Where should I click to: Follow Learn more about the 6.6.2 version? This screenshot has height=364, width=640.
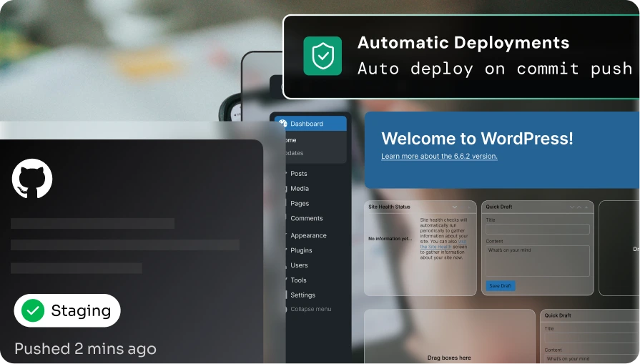click(x=439, y=156)
